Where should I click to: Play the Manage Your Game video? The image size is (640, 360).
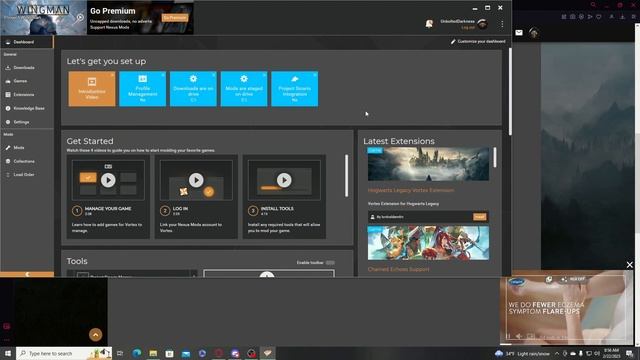(x=108, y=180)
